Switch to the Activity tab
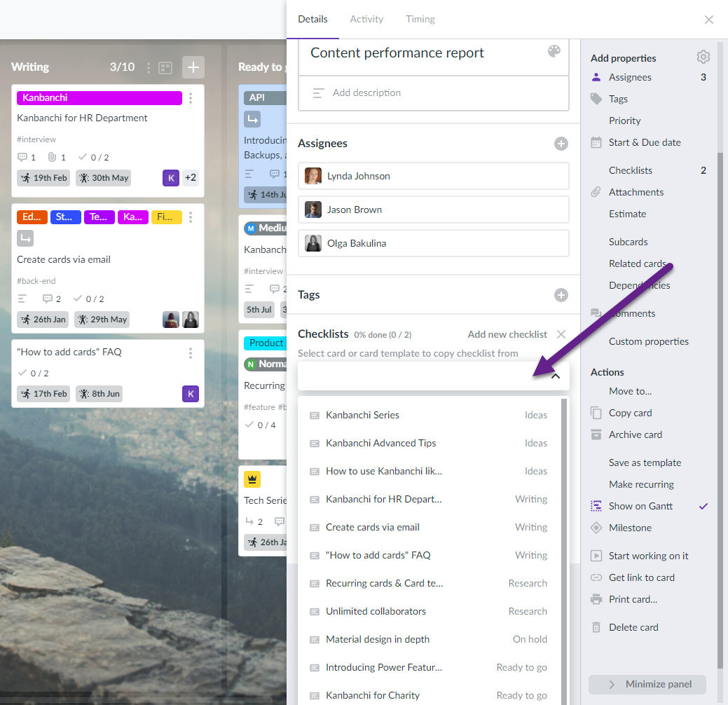The width and height of the screenshot is (728, 705). [x=366, y=19]
